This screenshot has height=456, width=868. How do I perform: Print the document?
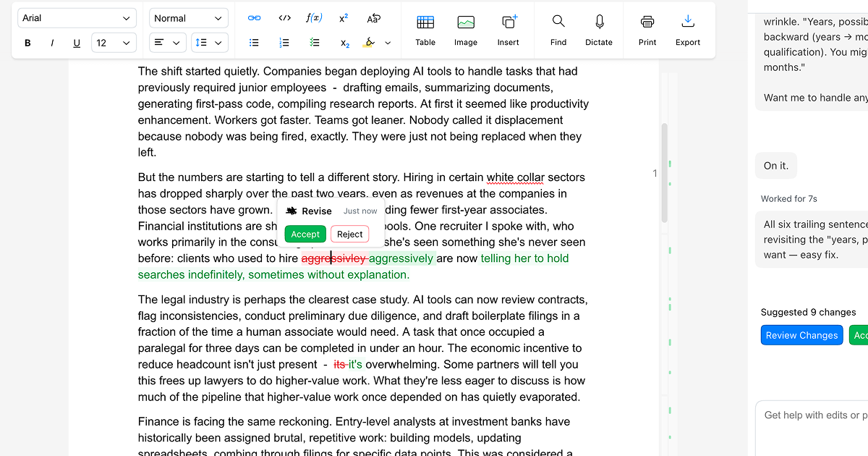tap(647, 30)
